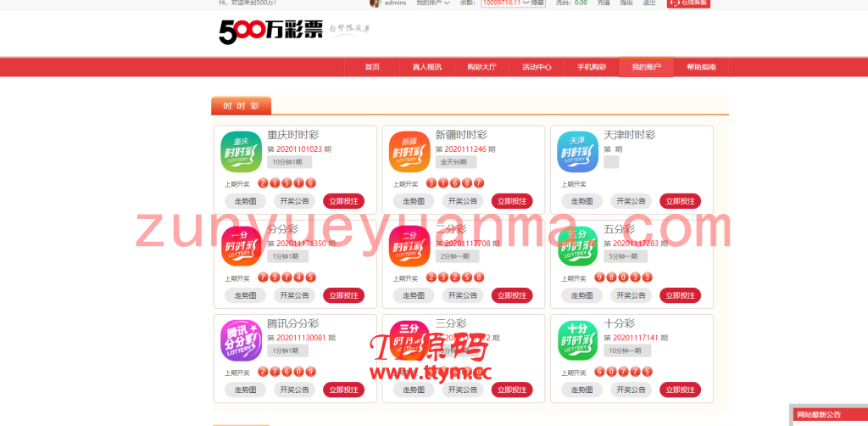Open 走势图 for 天津时时彩
Screen dimensions: 868x426
(x=581, y=201)
